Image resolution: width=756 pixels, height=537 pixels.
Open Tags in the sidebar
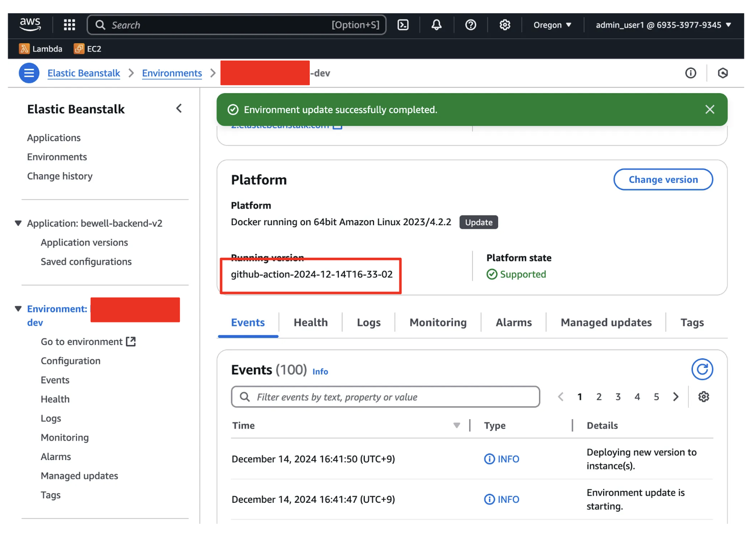pos(50,495)
